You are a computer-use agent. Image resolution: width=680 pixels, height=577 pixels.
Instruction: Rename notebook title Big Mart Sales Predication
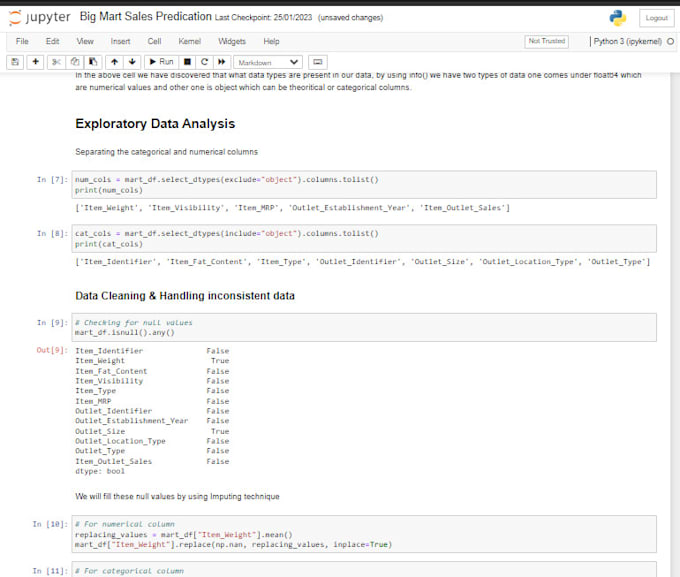[x=145, y=16]
